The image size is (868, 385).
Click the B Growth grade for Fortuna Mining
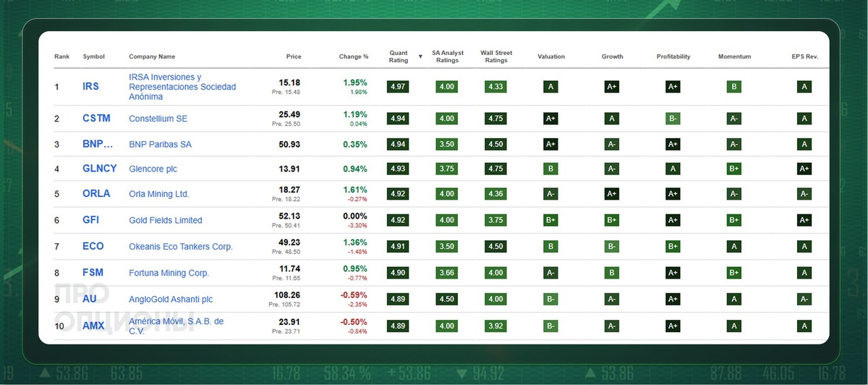(612, 273)
